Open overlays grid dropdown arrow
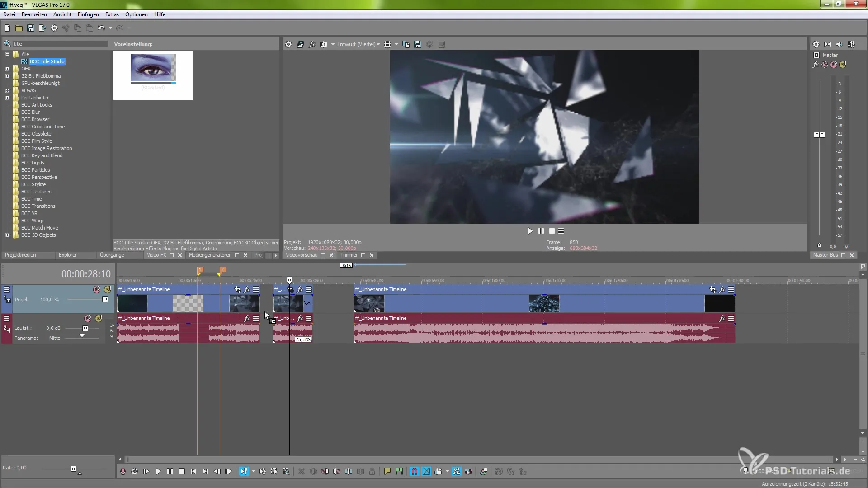This screenshot has height=488, width=868. [396, 44]
